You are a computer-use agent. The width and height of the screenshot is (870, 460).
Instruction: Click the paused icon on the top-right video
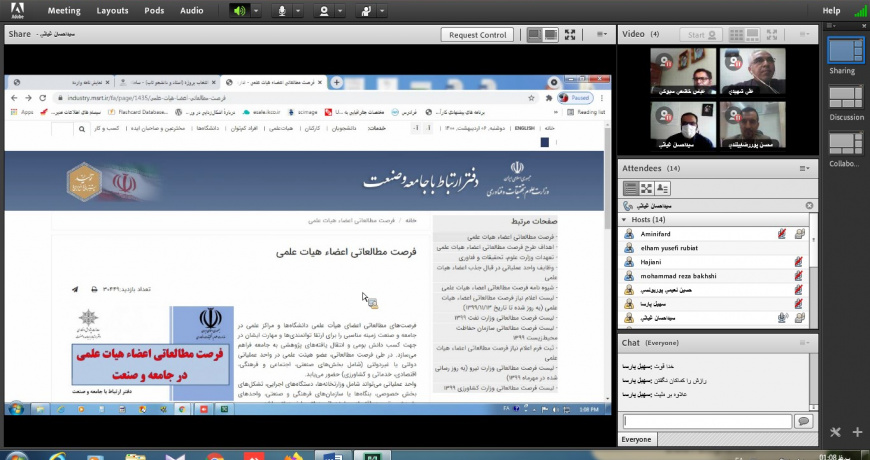[734, 63]
